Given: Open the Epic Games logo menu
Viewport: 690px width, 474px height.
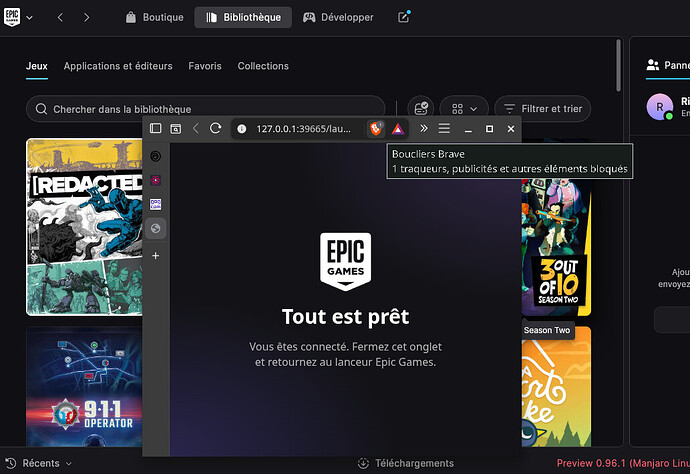Looking at the screenshot, I should pyautogui.click(x=12, y=17).
